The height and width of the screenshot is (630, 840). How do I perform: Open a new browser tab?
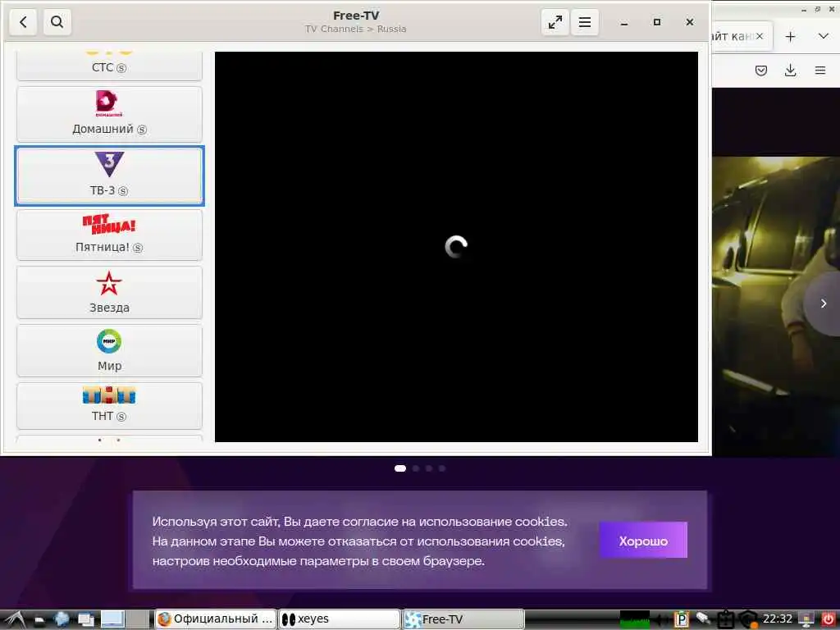coord(790,36)
